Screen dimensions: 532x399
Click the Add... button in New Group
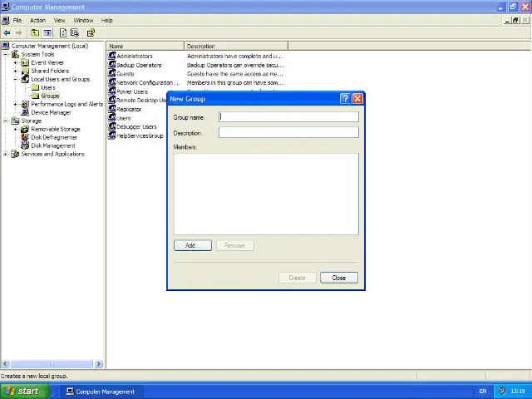[193, 245]
